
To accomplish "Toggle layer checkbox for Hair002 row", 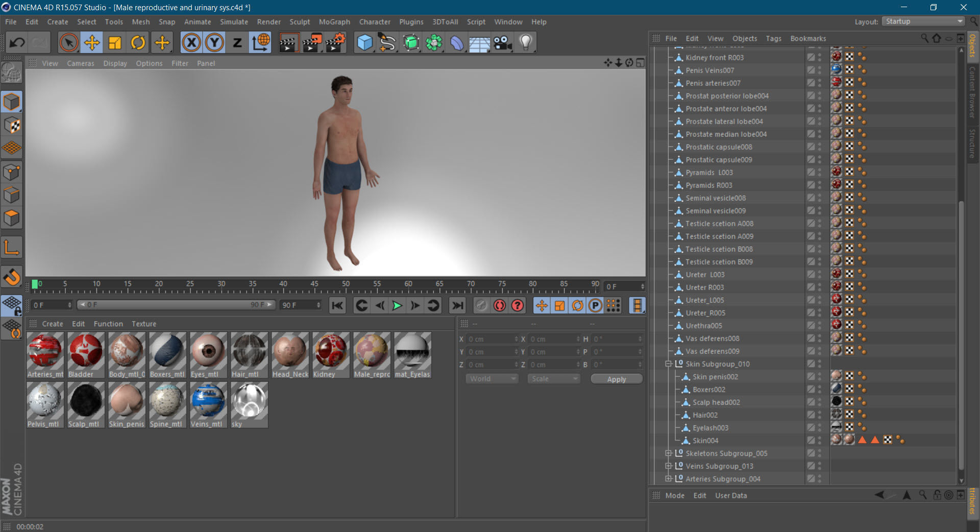I will (x=811, y=415).
